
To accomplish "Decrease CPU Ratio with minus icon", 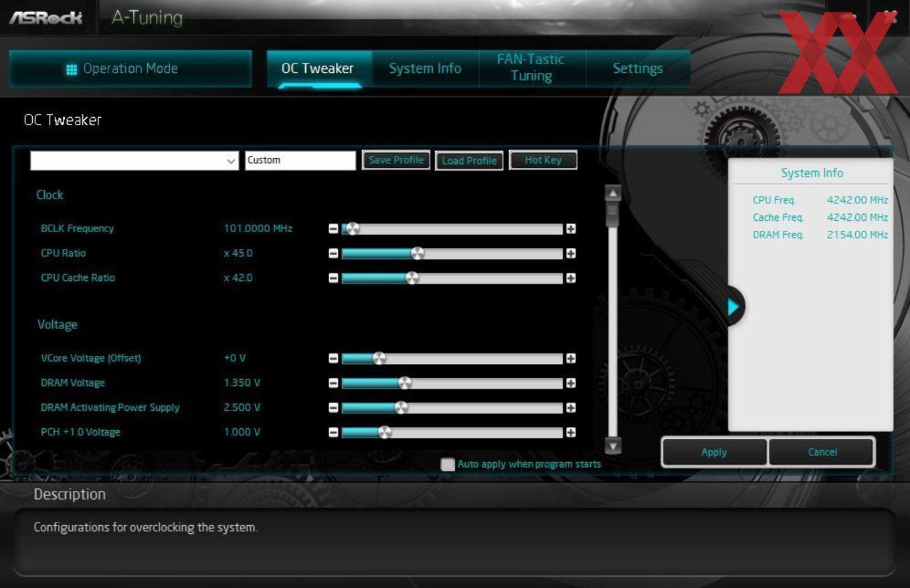I will [x=333, y=254].
